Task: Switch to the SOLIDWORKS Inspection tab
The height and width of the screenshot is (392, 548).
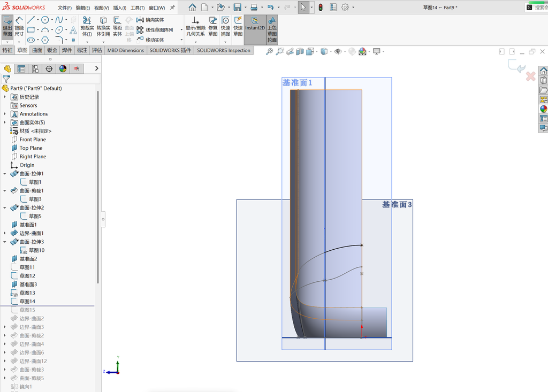Action: pyautogui.click(x=224, y=50)
